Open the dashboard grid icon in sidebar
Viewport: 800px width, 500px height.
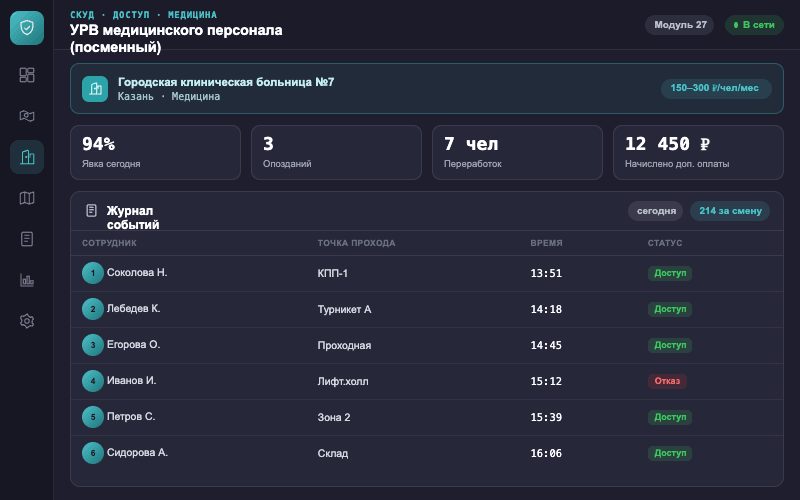pyautogui.click(x=27, y=75)
